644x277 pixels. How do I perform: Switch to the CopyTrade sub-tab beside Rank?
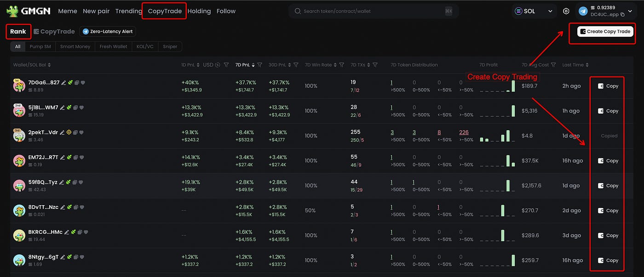click(x=54, y=31)
